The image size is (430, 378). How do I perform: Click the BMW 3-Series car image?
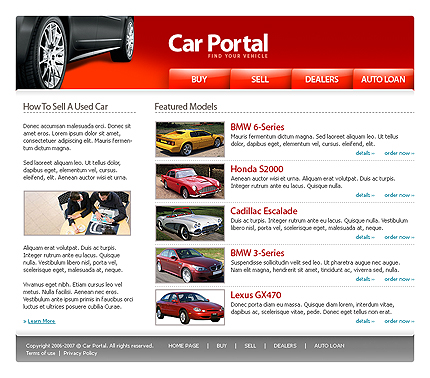tap(190, 265)
